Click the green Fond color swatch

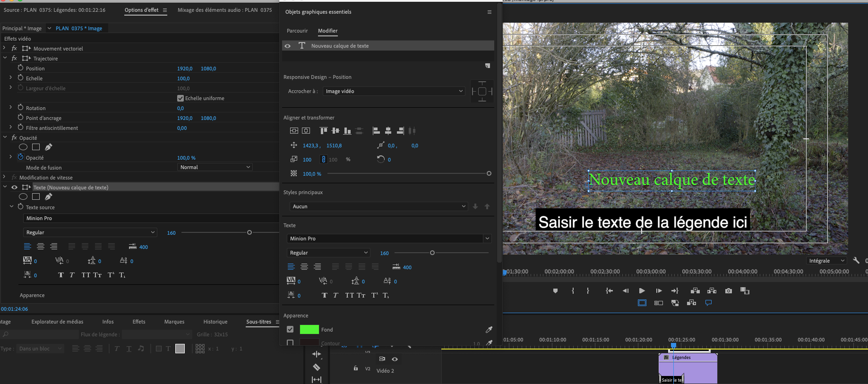[309, 330]
